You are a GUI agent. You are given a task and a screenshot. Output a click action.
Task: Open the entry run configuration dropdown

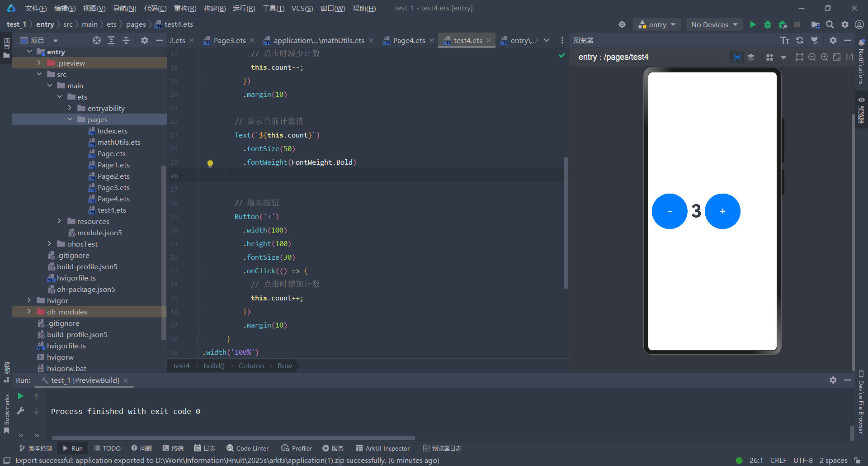click(x=657, y=24)
